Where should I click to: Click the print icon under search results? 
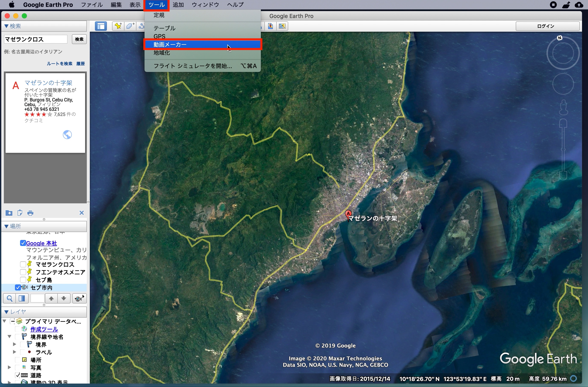(x=30, y=213)
